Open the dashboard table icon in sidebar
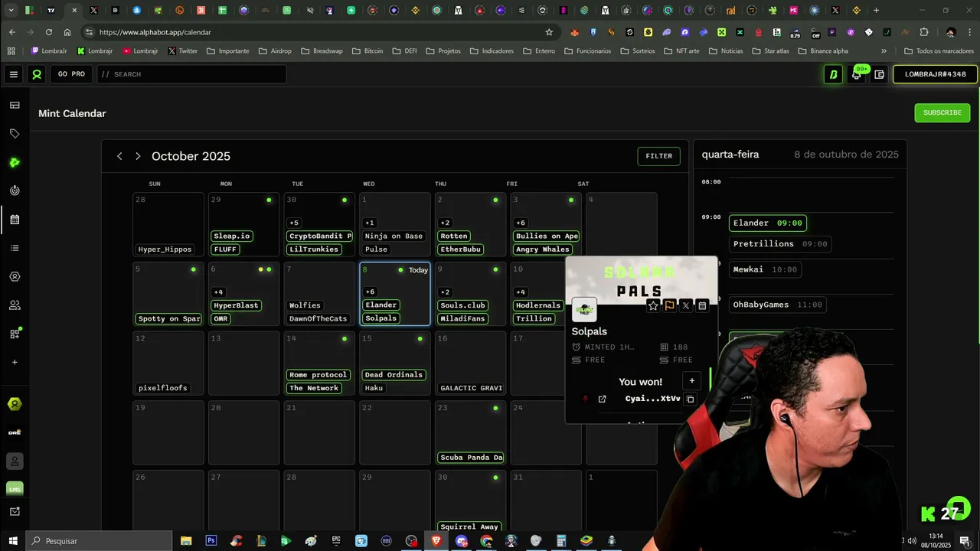 (x=15, y=105)
